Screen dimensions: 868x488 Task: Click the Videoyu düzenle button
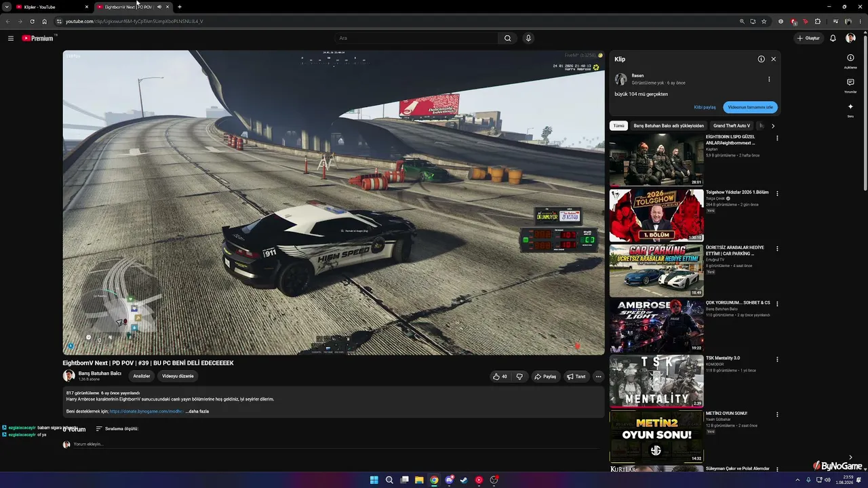point(178,376)
